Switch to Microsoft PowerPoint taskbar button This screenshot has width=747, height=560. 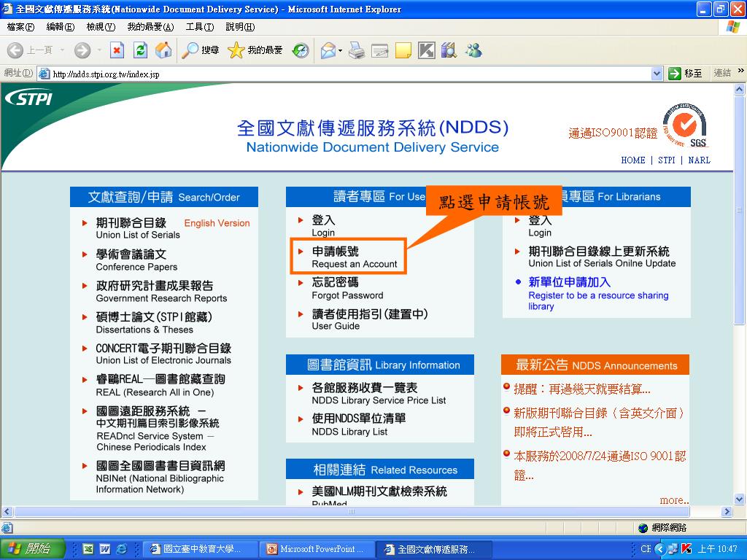point(318,549)
